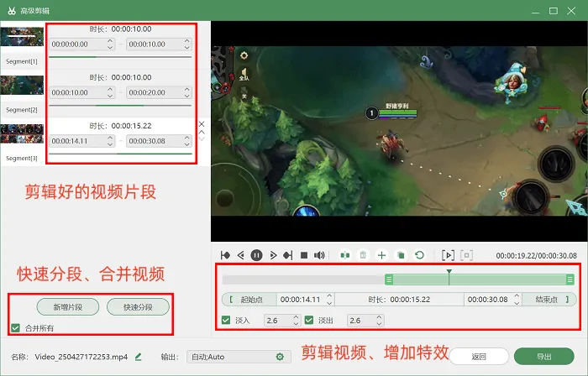Move Segment[3] down with the down arrow

click(x=202, y=139)
